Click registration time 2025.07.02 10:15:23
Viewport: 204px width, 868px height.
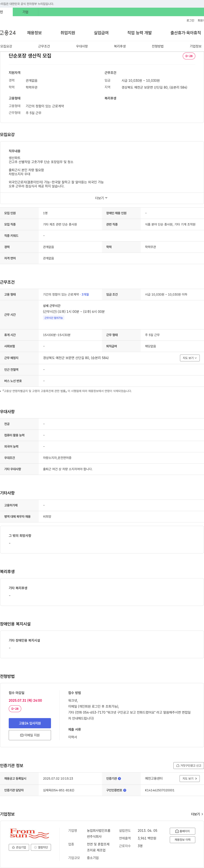pos(58,779)
